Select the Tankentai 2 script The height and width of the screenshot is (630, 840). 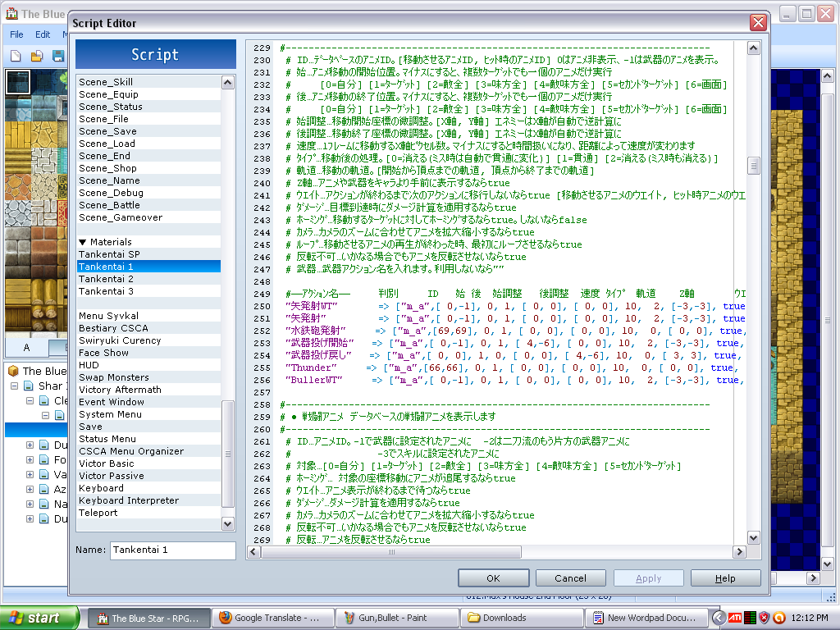coord(106,279)
